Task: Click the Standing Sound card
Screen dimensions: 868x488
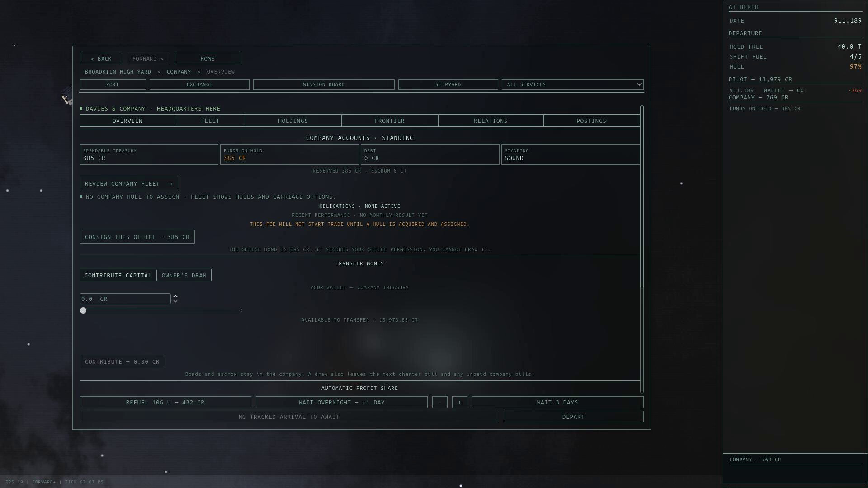Action: [x=571, y=155]
